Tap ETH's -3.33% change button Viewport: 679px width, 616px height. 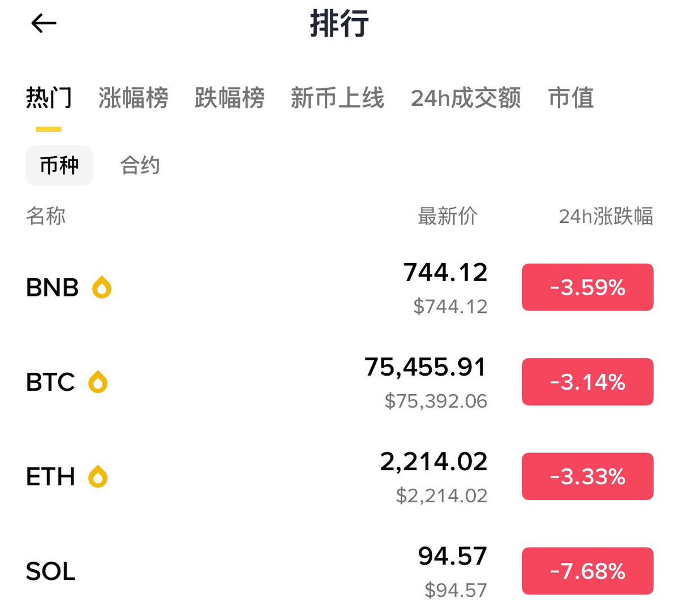[587, 476]
